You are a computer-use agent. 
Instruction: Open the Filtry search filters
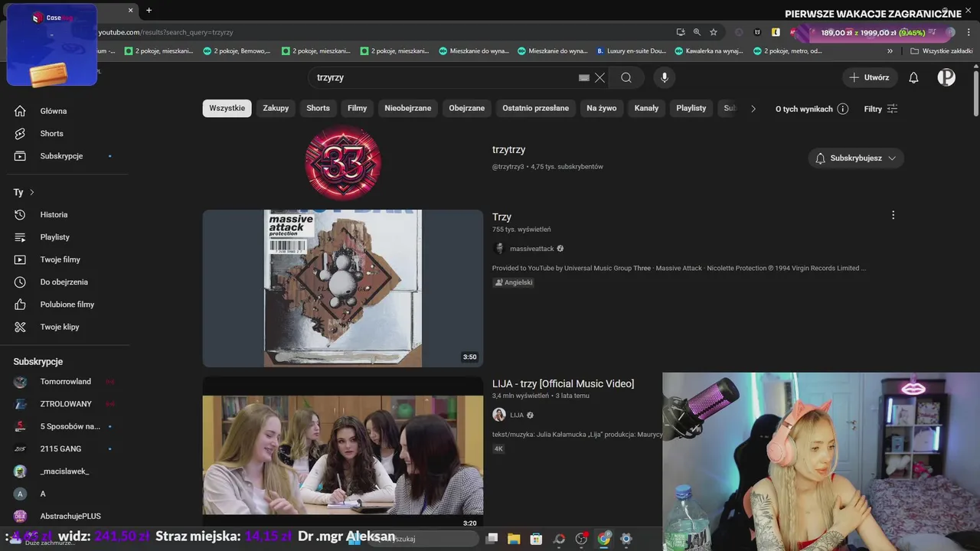tap(880, 109)
